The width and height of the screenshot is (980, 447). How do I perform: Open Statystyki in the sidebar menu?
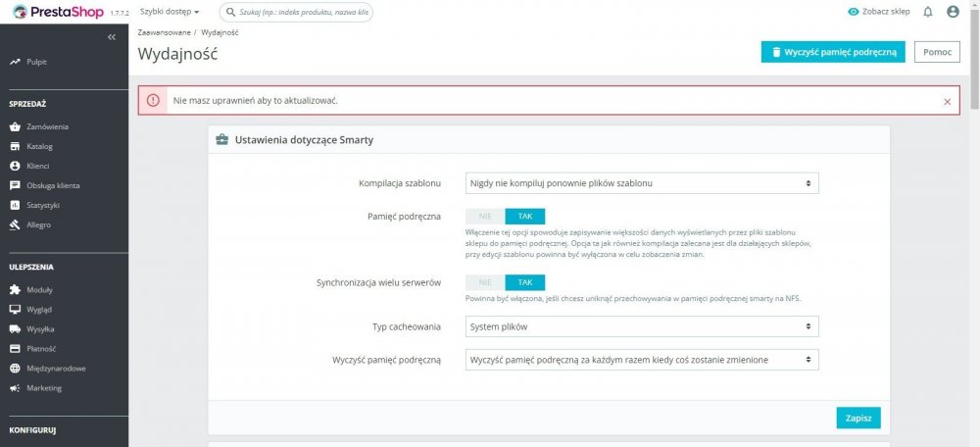coord(44,205)
